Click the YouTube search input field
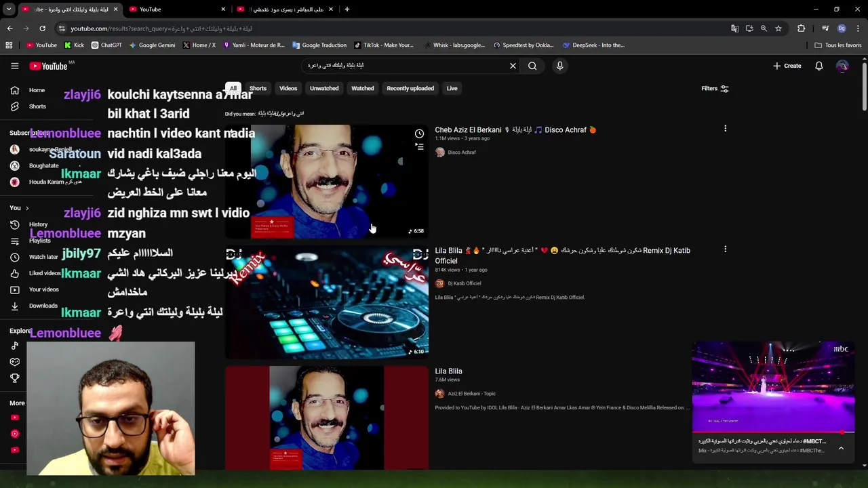Viewport: 868px width, 488px height. coord(407,66)
